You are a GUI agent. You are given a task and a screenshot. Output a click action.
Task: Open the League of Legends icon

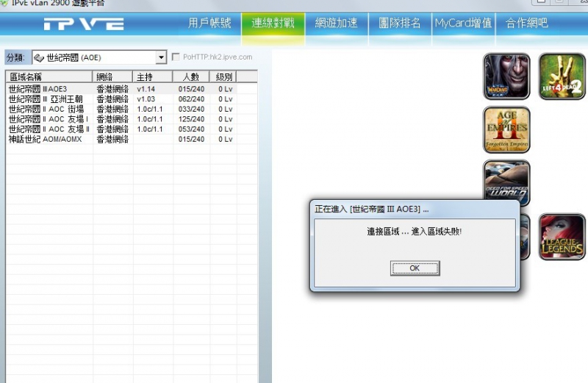point(562,237)
